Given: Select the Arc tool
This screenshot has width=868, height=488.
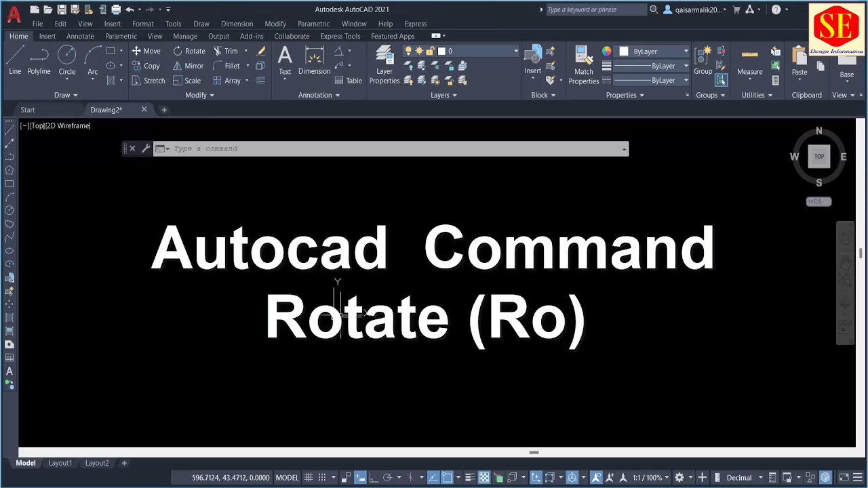Looking at the screenshot, I should tap(93, 60).
